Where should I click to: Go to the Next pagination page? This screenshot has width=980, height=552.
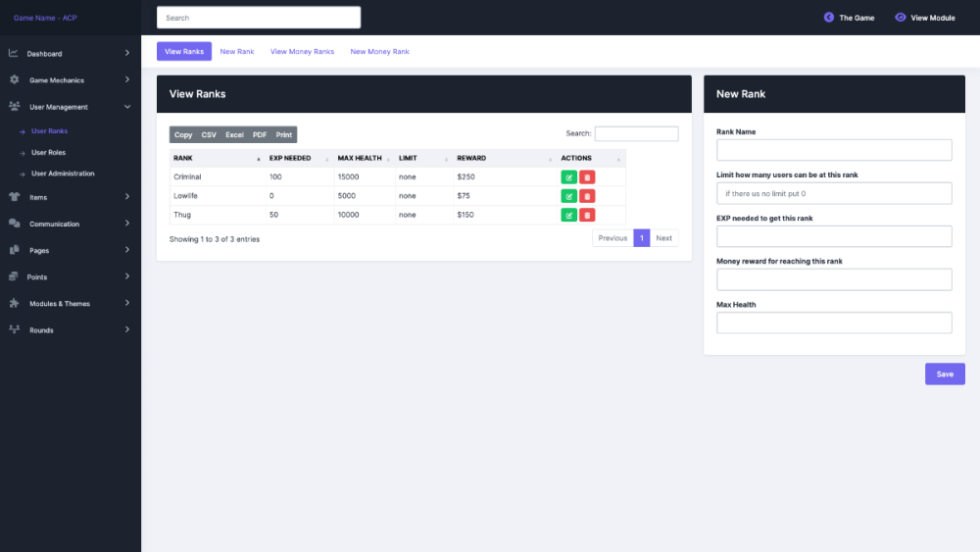[663, 238]
